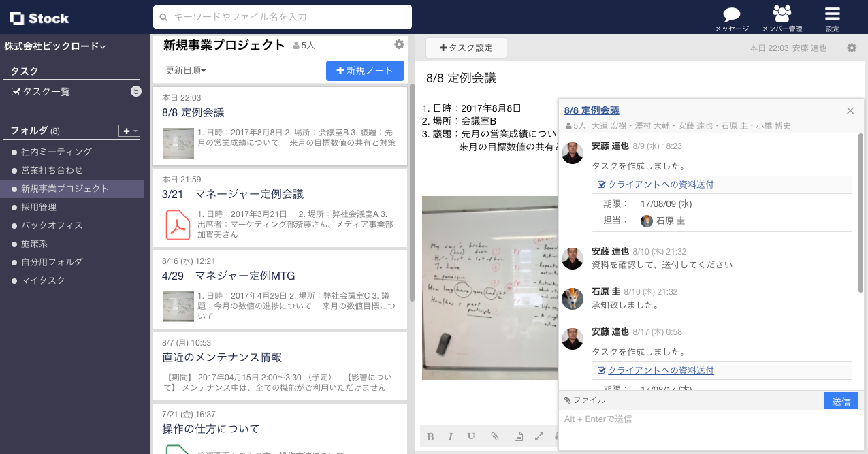Select the 採用管理 folder
868x454 pixels.
coord(39,207)
